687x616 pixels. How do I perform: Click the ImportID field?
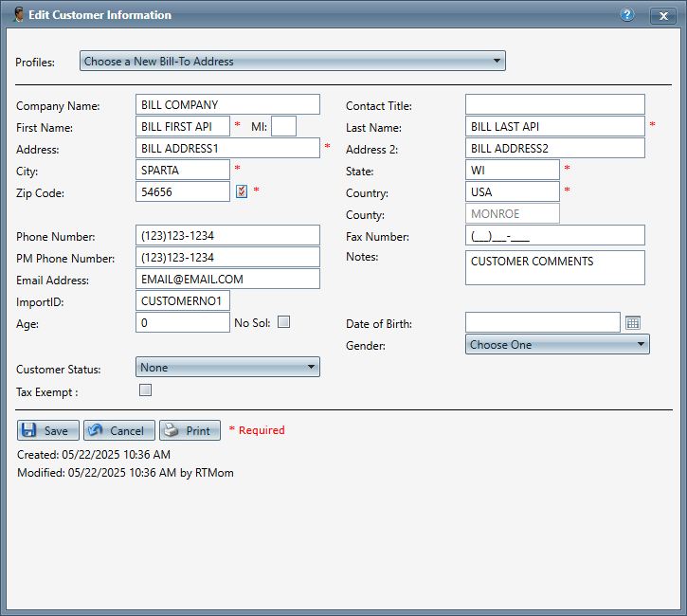tap(183, 301)
